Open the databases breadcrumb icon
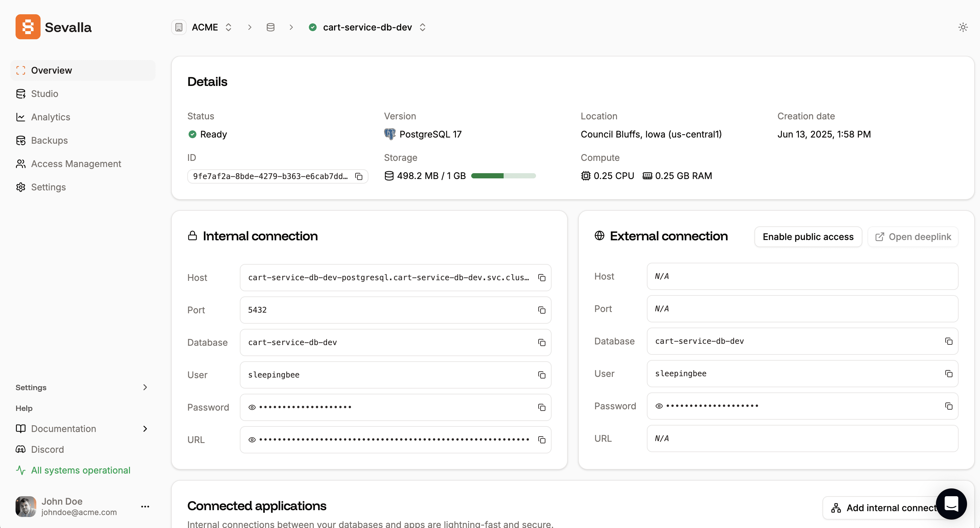 pyautogui.click(x=270, y=27)
